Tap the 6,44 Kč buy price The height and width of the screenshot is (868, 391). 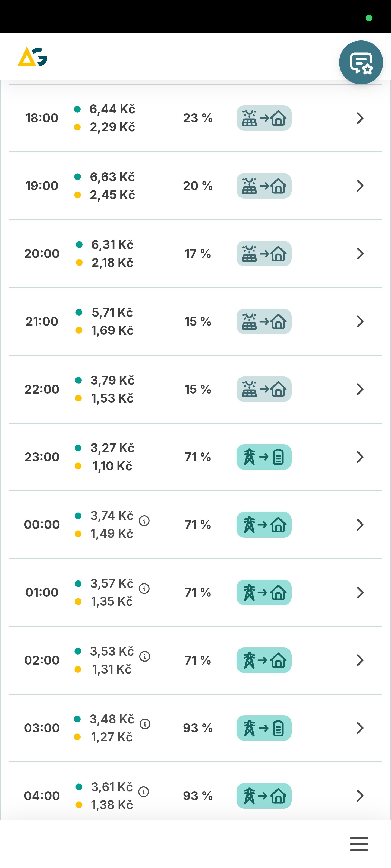click(x=112, y=109)
